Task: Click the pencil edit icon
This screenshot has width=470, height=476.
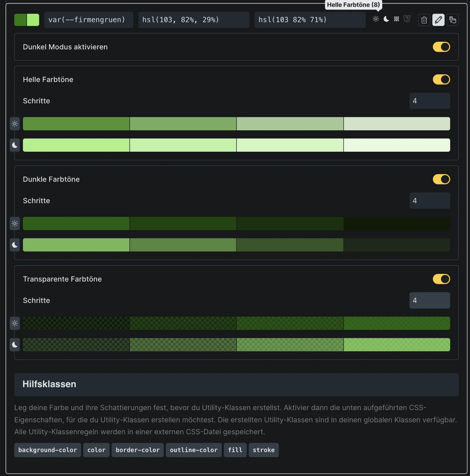Action: [438, 20]
